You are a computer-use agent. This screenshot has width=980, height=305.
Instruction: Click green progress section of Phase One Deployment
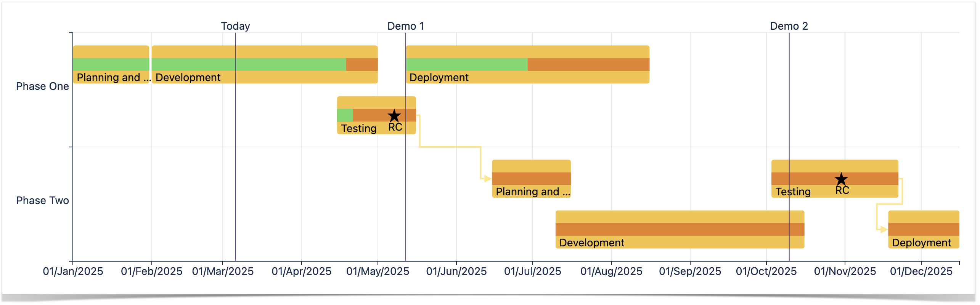pos(466,64)
